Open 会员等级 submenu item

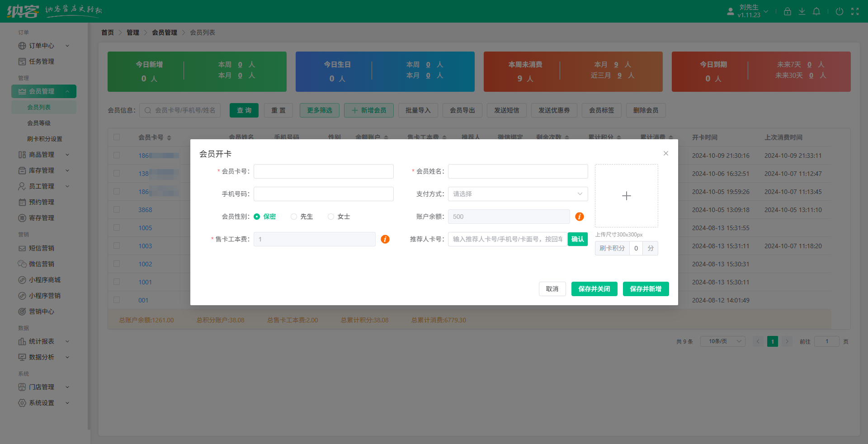pyautogui.click(x=39, y=123)
